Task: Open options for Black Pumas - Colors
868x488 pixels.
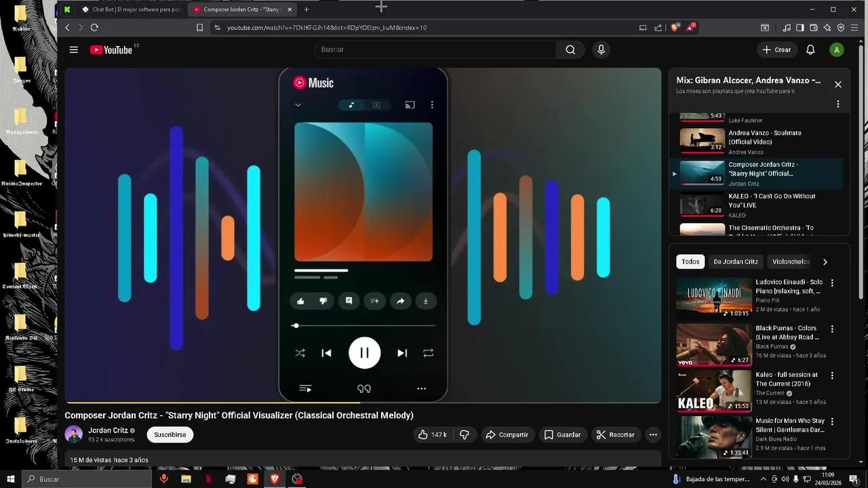Action: click(832, 329)
